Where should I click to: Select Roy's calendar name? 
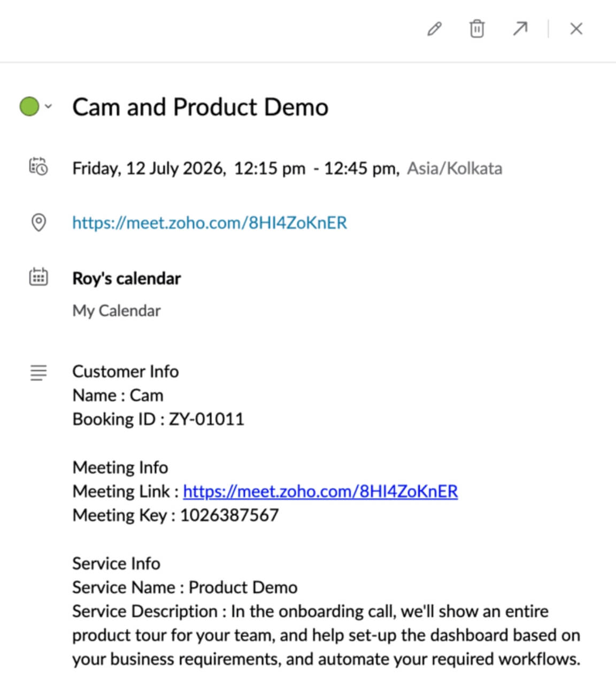[127, 279]
